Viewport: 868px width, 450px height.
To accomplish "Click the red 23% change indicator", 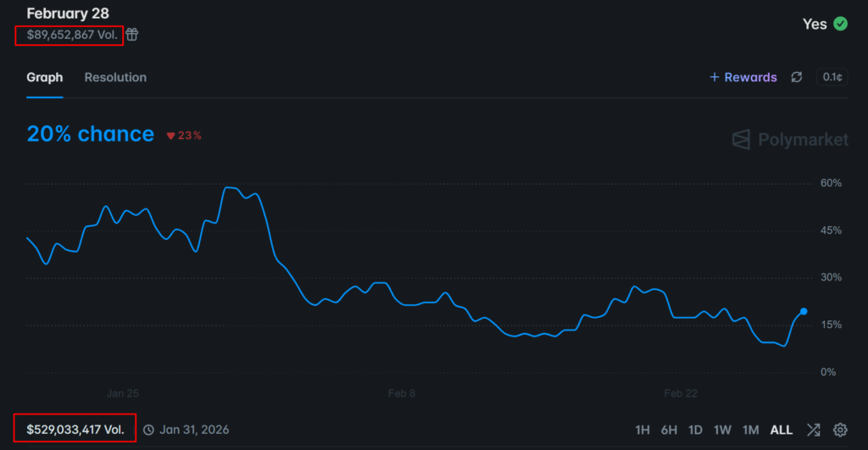I will pos(184,136).
